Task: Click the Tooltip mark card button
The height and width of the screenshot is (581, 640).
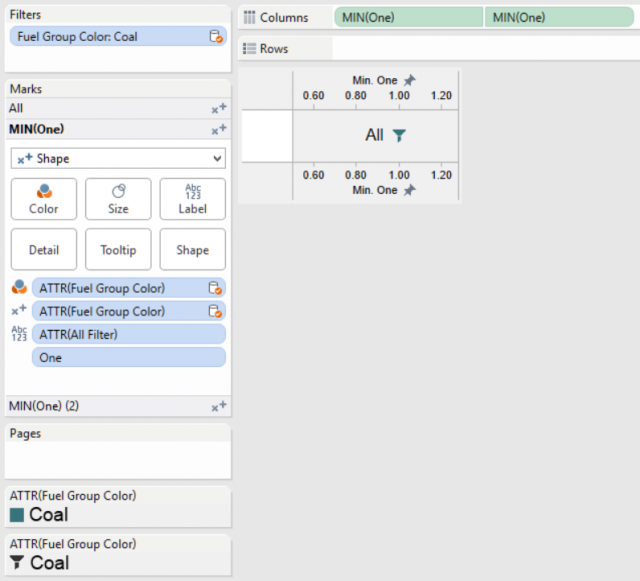Action: click(118, 249)
